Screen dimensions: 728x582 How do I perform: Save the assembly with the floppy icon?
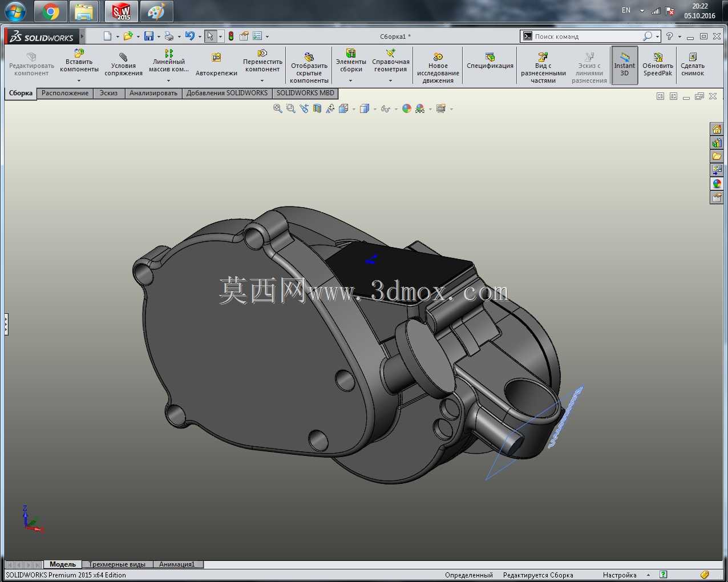point(149,36)
